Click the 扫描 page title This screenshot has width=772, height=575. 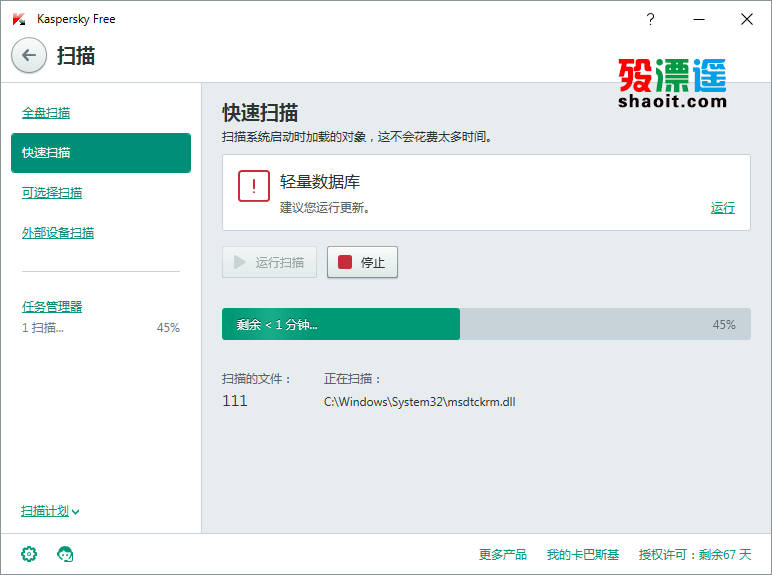tap(76, 55)
